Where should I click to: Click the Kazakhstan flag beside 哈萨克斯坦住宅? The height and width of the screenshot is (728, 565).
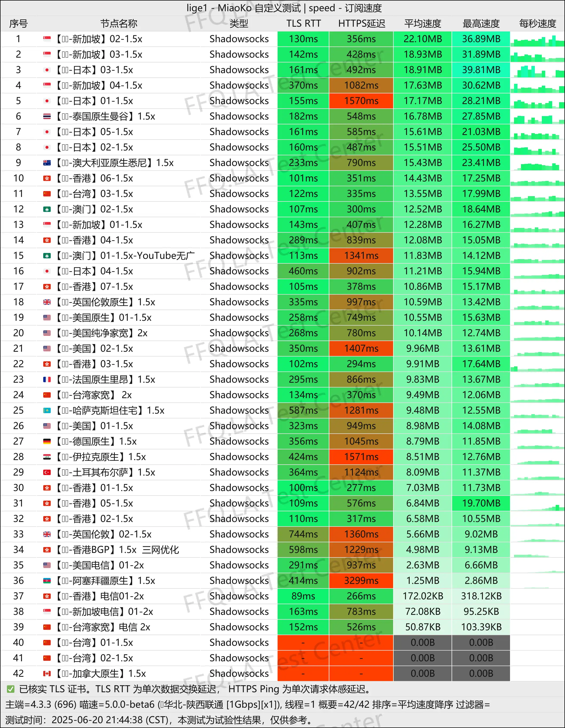tap(47, 410)
